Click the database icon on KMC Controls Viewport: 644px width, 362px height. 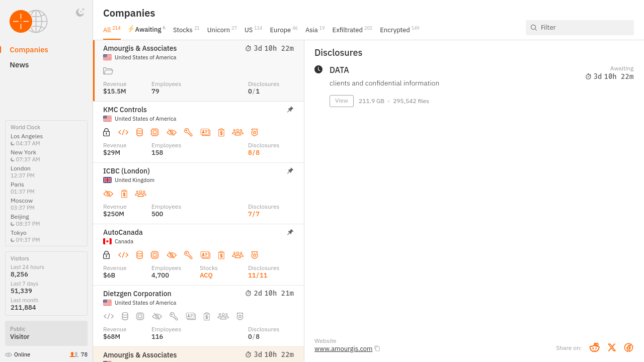(139, 132)
